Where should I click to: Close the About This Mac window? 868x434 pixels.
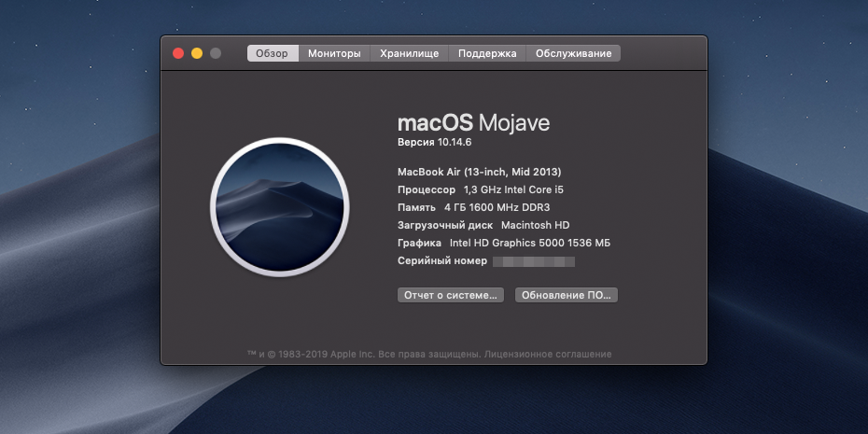178,53
